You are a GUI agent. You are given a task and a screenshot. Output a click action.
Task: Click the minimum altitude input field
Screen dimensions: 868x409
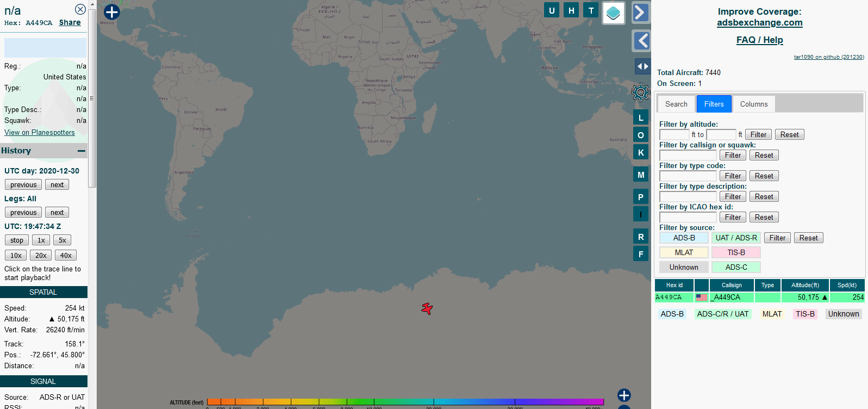tap(675, 135)
